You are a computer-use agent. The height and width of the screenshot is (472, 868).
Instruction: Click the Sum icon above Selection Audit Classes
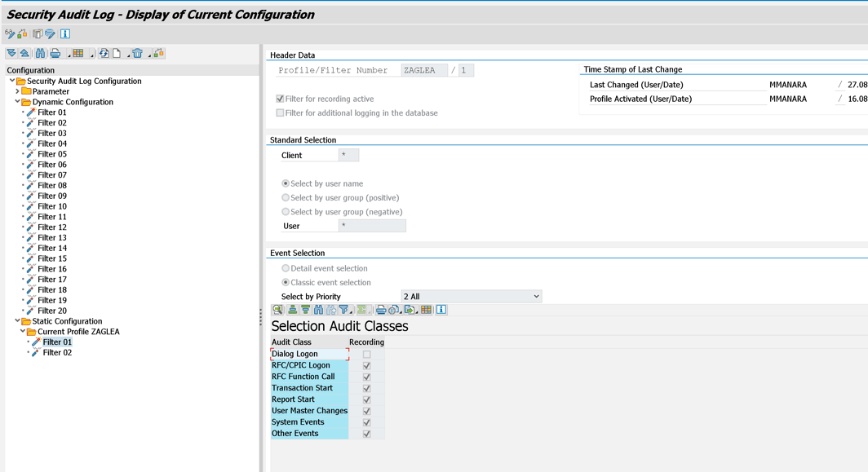click(x=363, y=309)
